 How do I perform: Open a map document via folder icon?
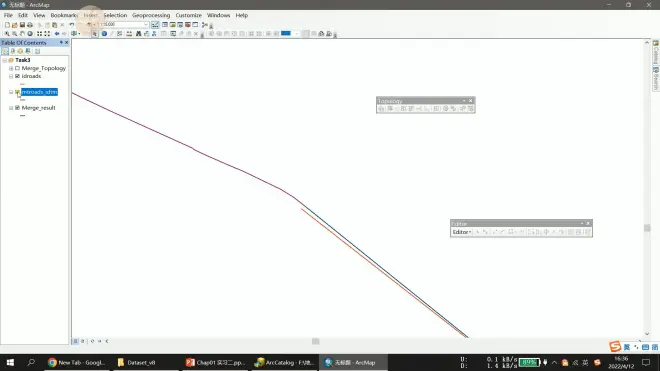click(x=15, y=25)
